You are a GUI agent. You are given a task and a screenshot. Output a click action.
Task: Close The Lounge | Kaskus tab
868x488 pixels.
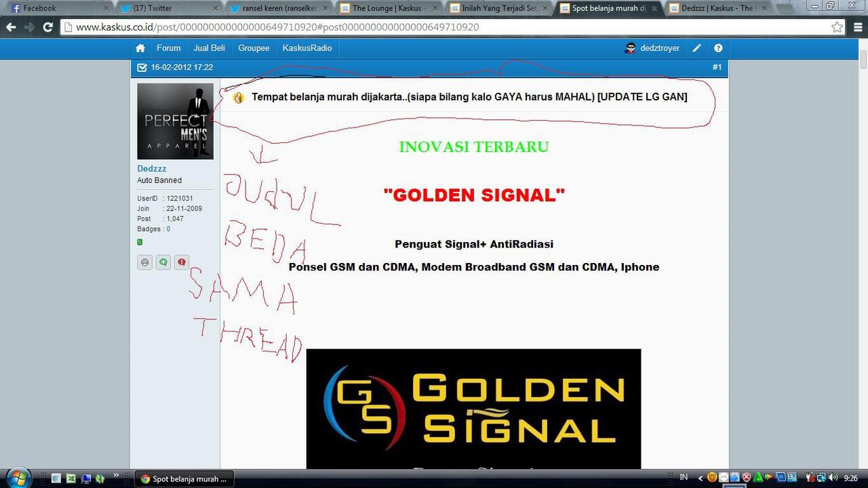435,8
